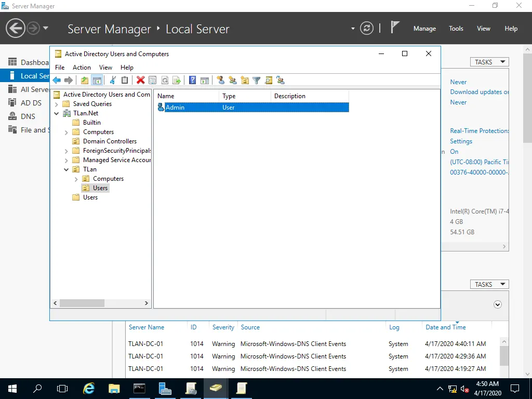Sort events by Severity column
The width and height of the screenshot is (532, 399).
[x=223, y=327]
